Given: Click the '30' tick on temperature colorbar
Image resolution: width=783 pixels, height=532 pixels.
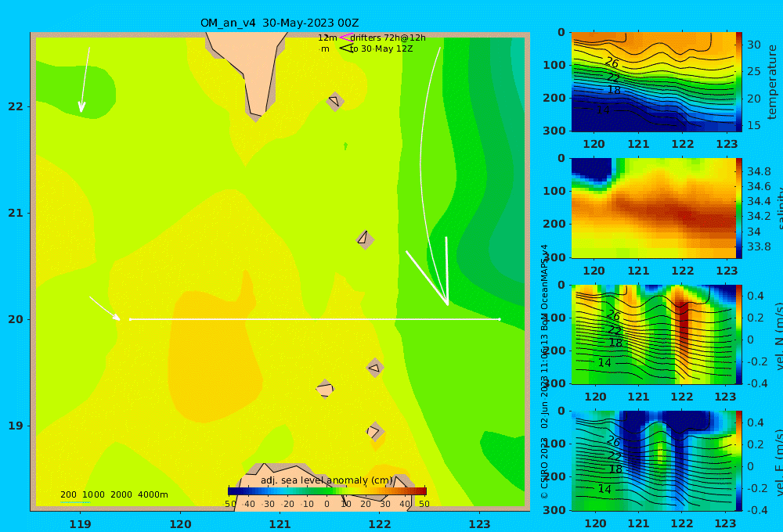Looking at the screenshot, I should 754,45.
